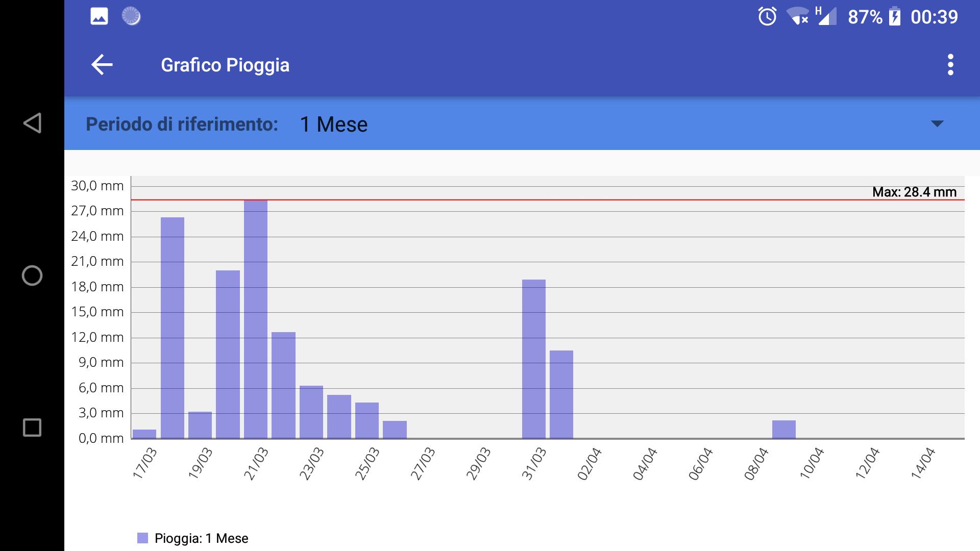Image resolution: width=980 pixels, height=551 pixels.
Task: Tap the 'Grafico Pioggia' title
Action: pyautogui.click(x=225, y=65)
